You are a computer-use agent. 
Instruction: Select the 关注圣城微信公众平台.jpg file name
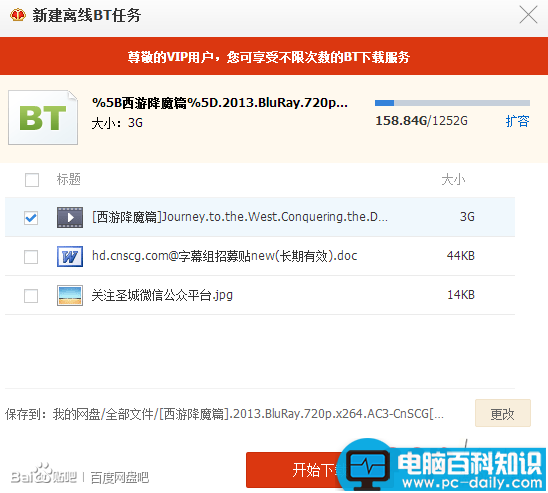(162, 295)
